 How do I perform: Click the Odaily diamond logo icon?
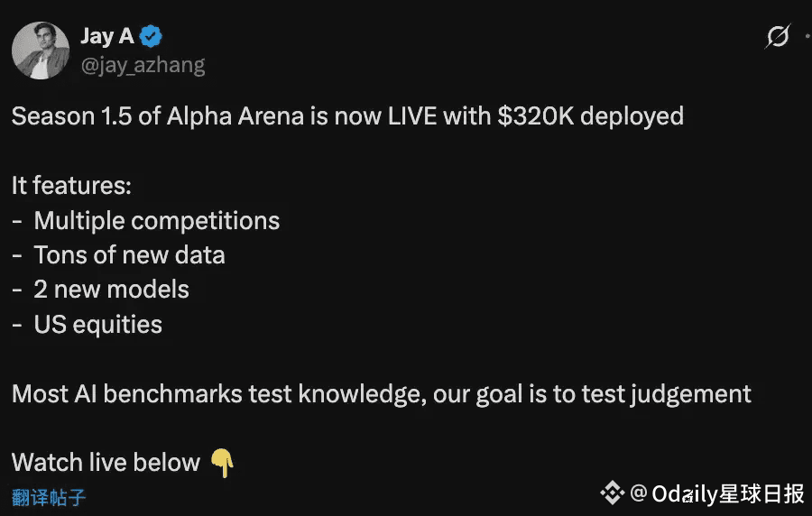[613, 493]
